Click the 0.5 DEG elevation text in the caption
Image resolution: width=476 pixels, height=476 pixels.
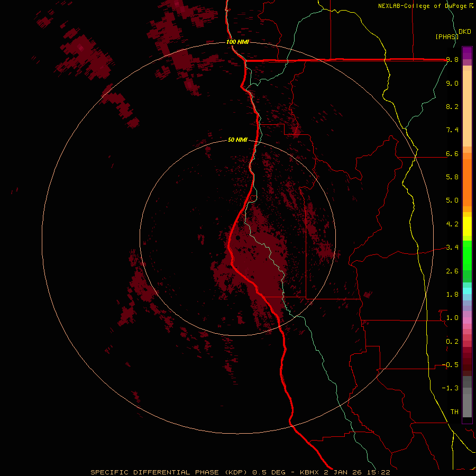pyautogui.click(x=269, y=472)
